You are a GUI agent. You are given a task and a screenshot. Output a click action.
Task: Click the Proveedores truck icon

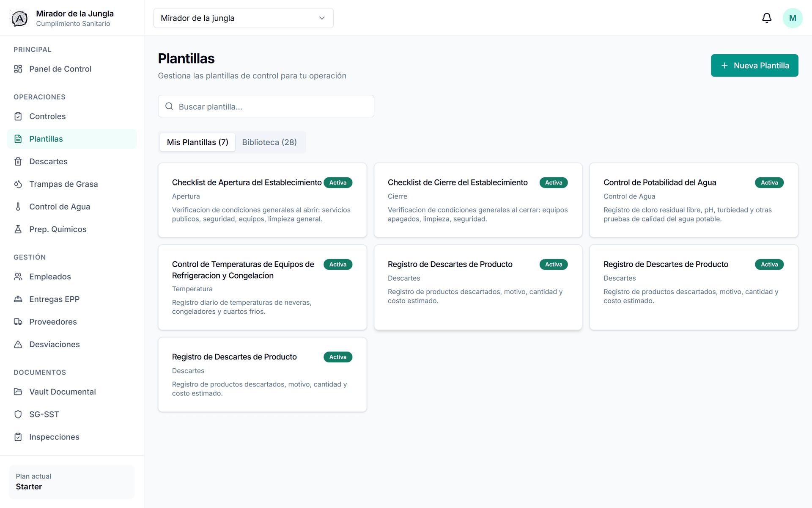18,322
